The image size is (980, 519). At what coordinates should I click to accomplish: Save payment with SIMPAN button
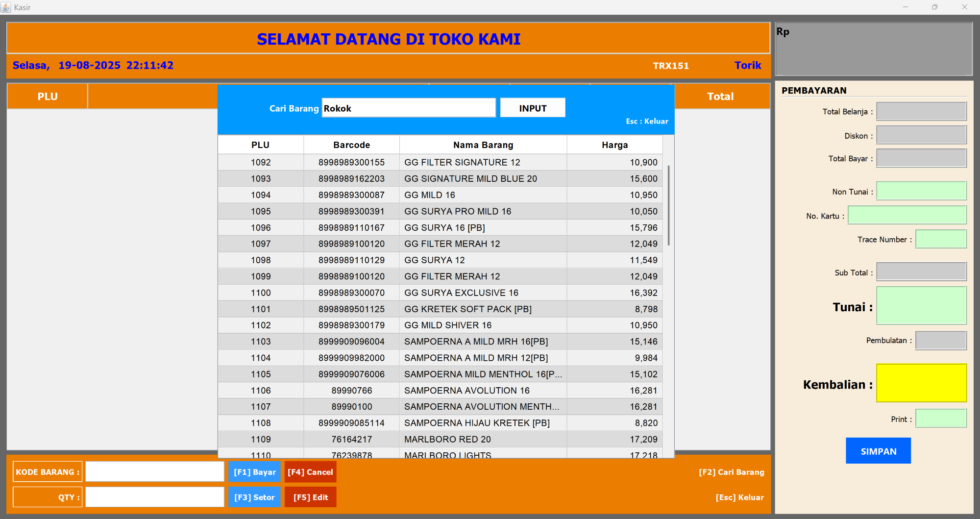point(878,451)
